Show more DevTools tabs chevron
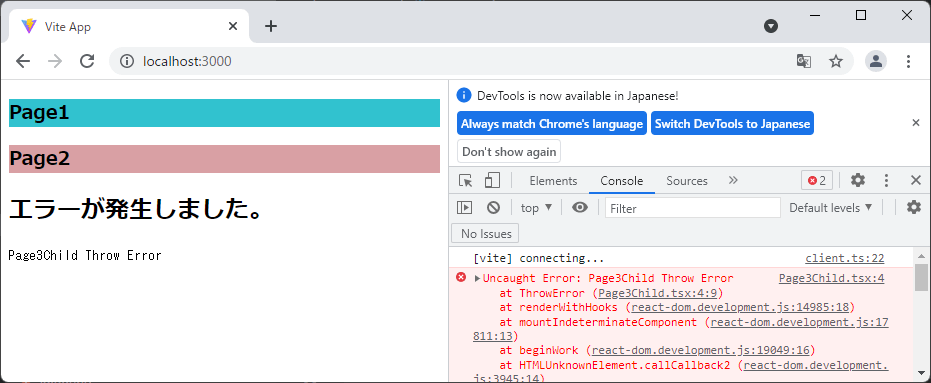 (x=733, y=181)
